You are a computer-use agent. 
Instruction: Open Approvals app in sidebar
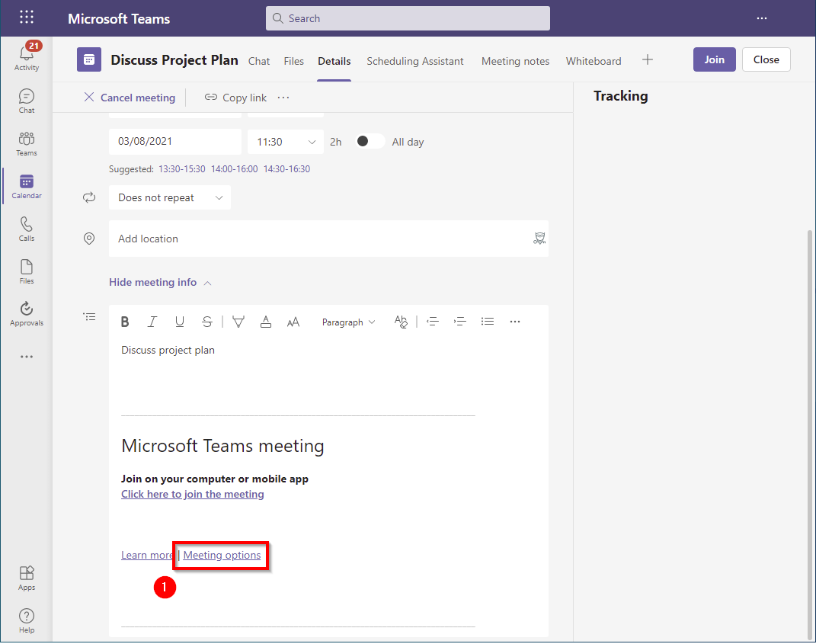27,314
